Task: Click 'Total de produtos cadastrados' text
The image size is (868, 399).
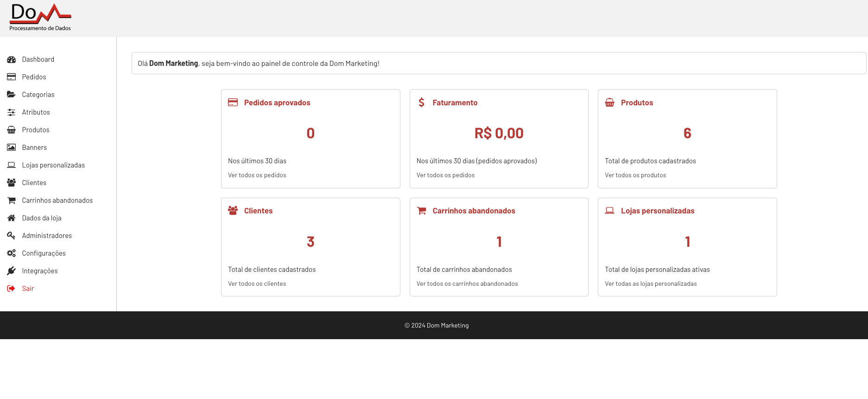Action: click(650, 161)
